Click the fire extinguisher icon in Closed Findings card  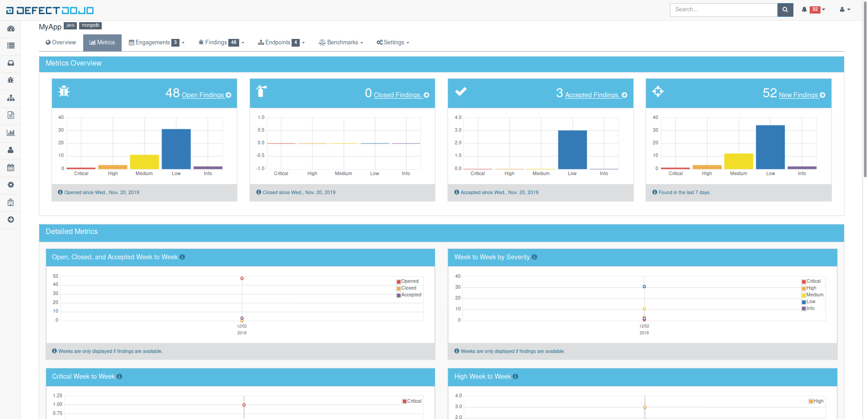(x=262, y=91)
